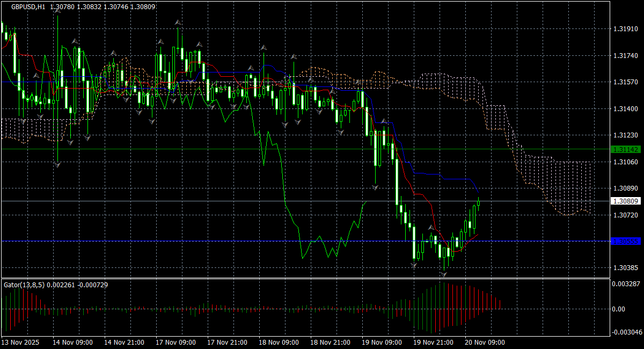Click the 18 Nov 21:00 time label
644x349 pixels.
coord(331,342)
